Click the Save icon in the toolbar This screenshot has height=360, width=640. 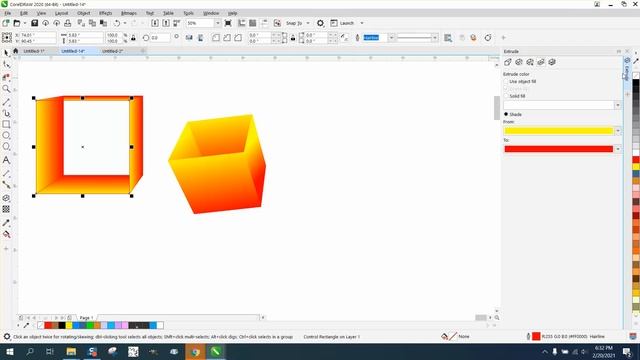pyautogui.click(x=35, y=23)
